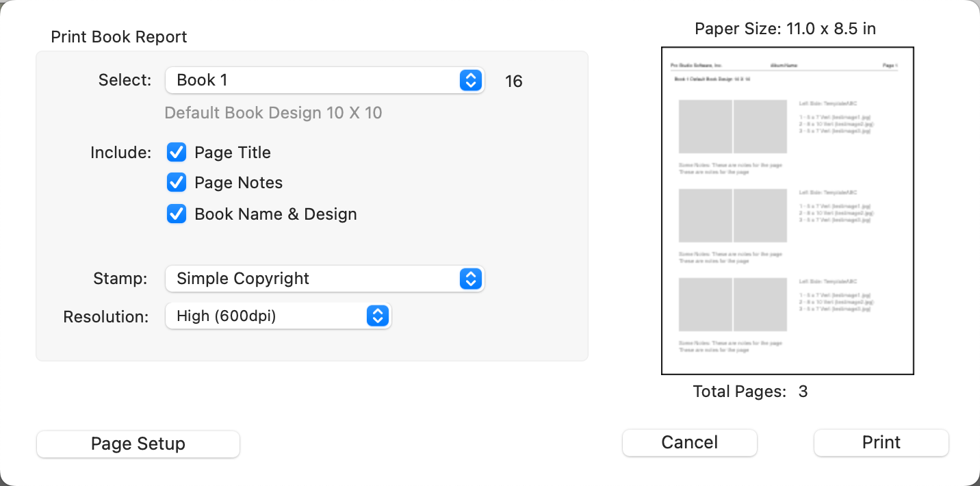Uncheck the Page Title checkbox
This screenshot has height=486, width=980.
[177, 152]
